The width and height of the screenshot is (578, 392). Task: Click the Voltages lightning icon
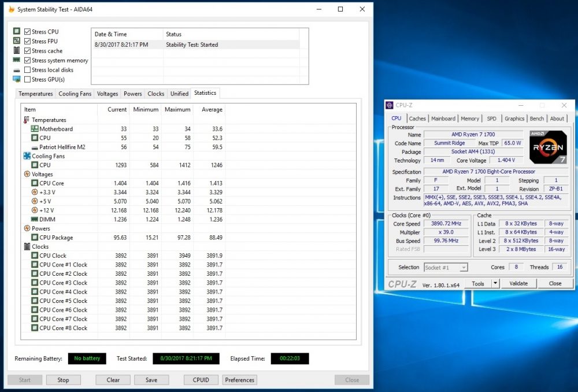pyautogui.click(x=27, y=174)
